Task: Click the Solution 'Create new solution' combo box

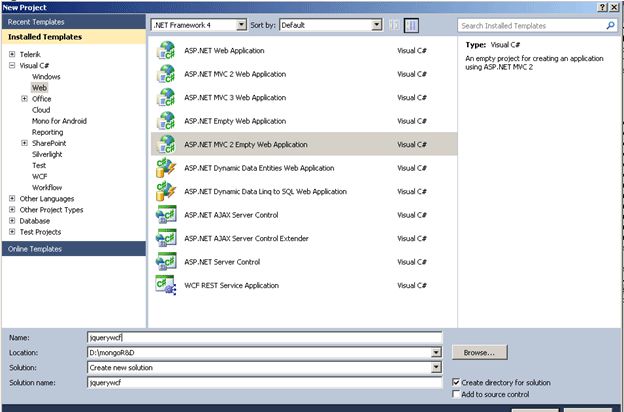Action: (x=265, y=367)
